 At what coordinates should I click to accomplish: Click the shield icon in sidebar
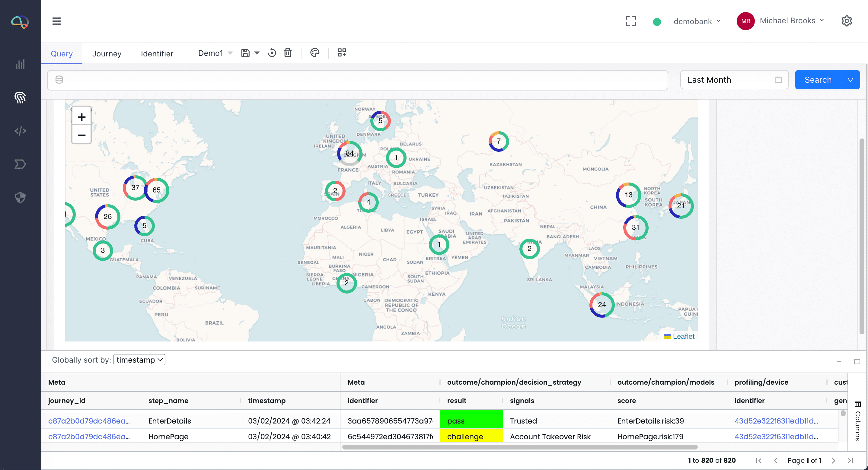(x=20, y=197)
